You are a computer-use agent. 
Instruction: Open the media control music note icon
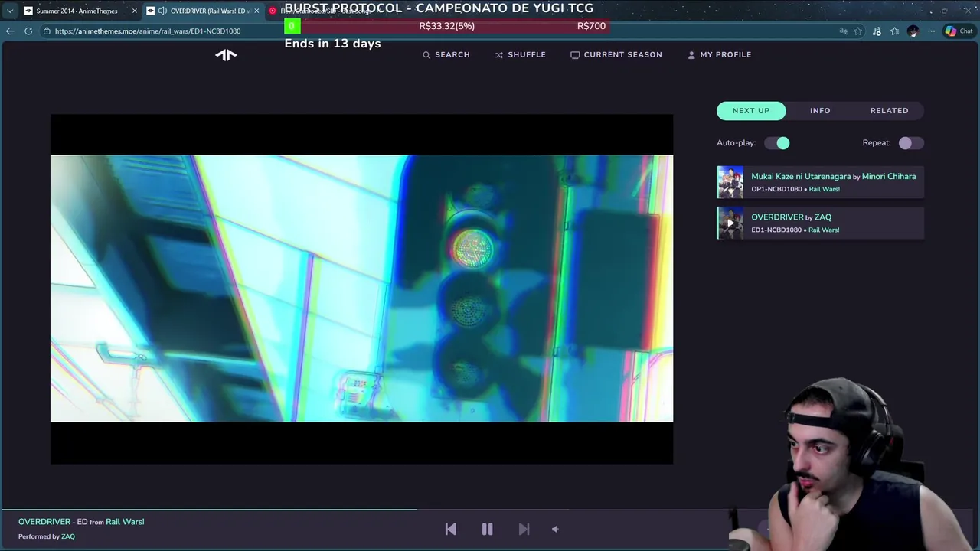877,31
